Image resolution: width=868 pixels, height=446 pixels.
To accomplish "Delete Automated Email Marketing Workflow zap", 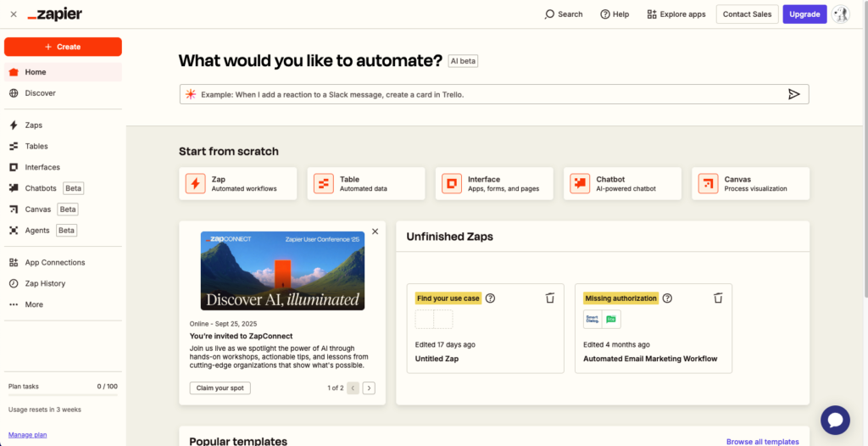I will coord(718,298).
